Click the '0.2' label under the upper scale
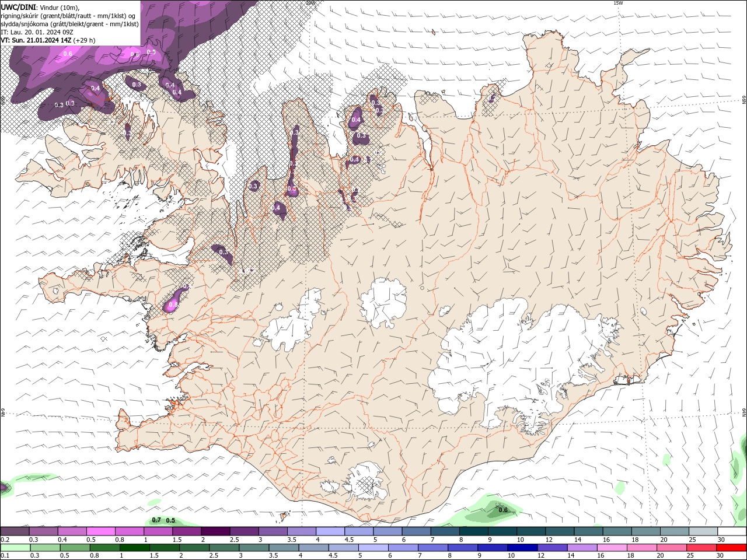Viewport: 747px width, 560px height. tap(5, 540)
